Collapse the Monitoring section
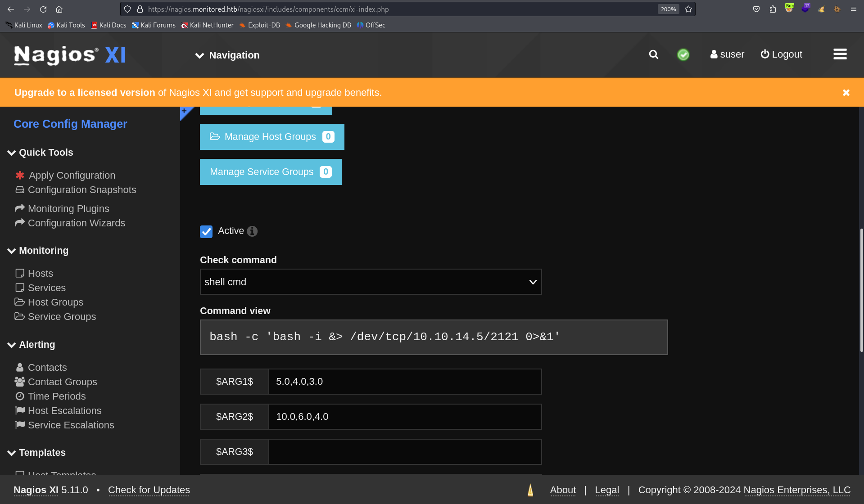864x504 pixels. coord(38,251)
